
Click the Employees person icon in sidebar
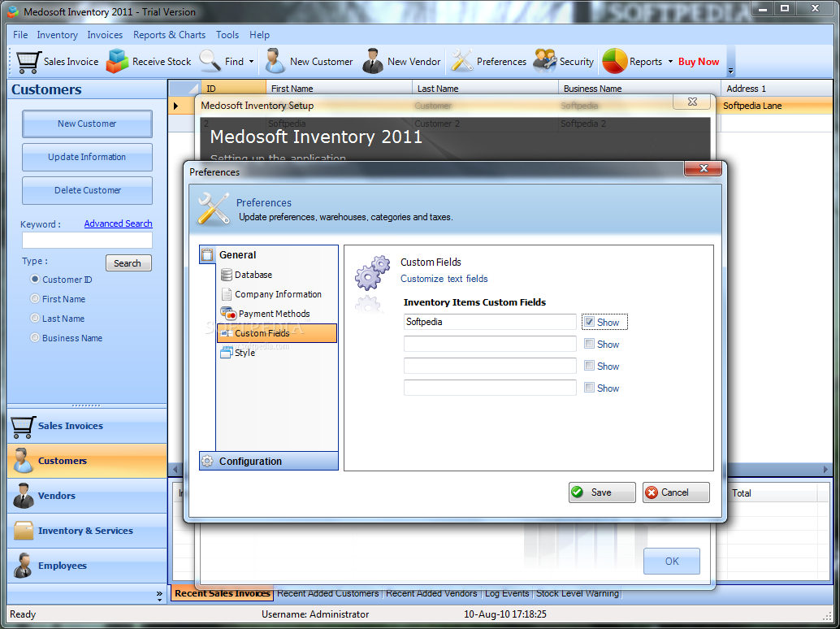[23, 566]
